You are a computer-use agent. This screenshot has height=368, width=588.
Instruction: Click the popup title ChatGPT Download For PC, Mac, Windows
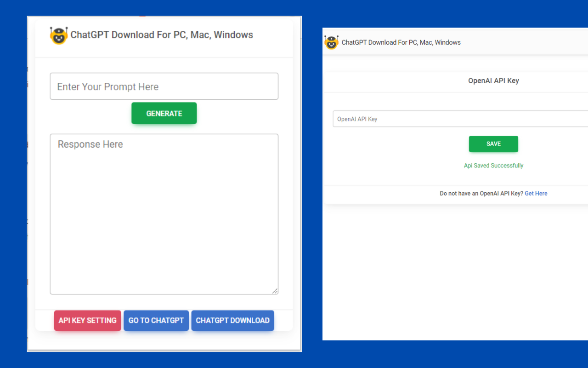[x=162, y=35]
